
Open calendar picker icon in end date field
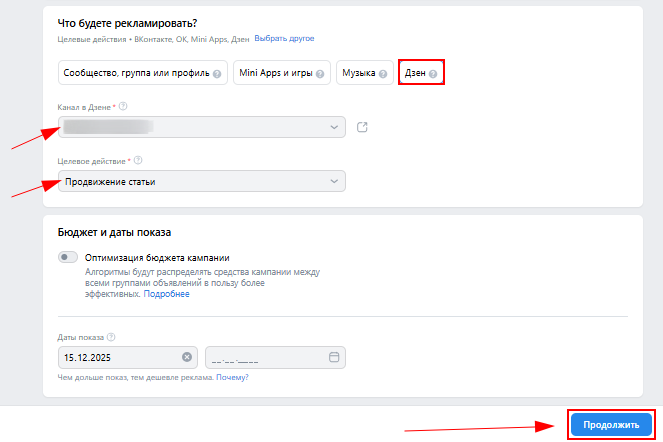[x=334, y=357]
